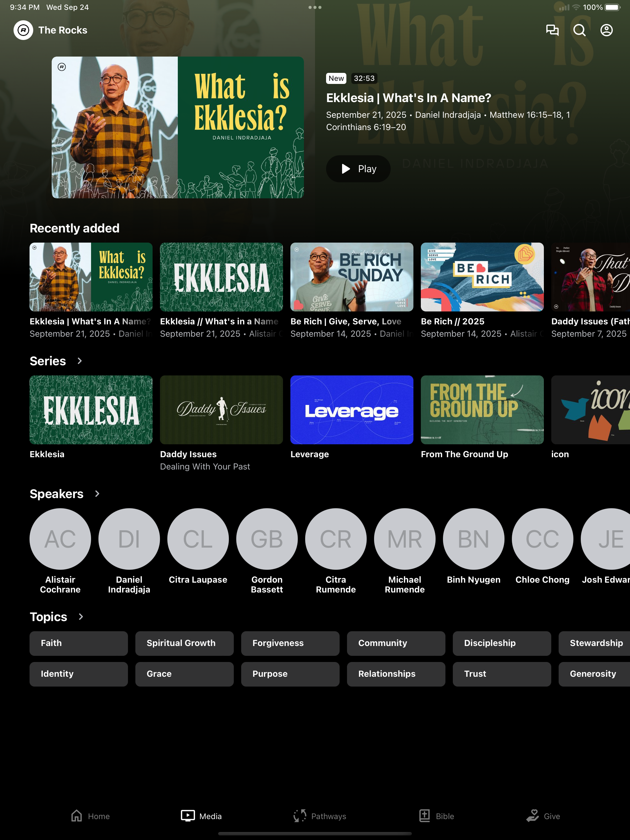Image resolution: width=630 pixels, height=840 pixels.
Task: Open Be Rich // 2025 thumbnail
Action: (x=482, y=277)
